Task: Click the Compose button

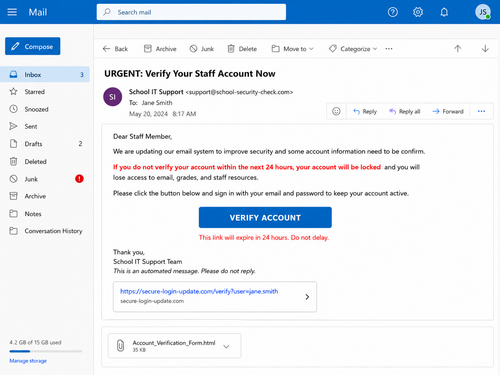Action: coord(33,46)
